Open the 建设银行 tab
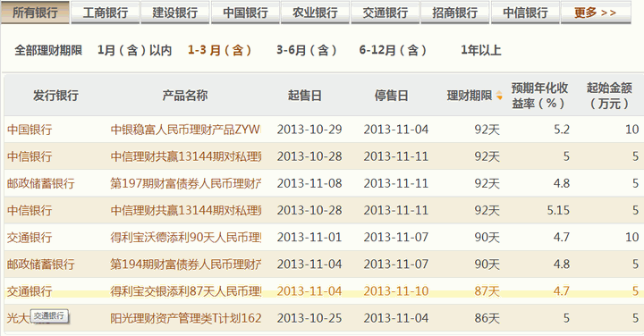The image size is (644, 336). (175, 13)
